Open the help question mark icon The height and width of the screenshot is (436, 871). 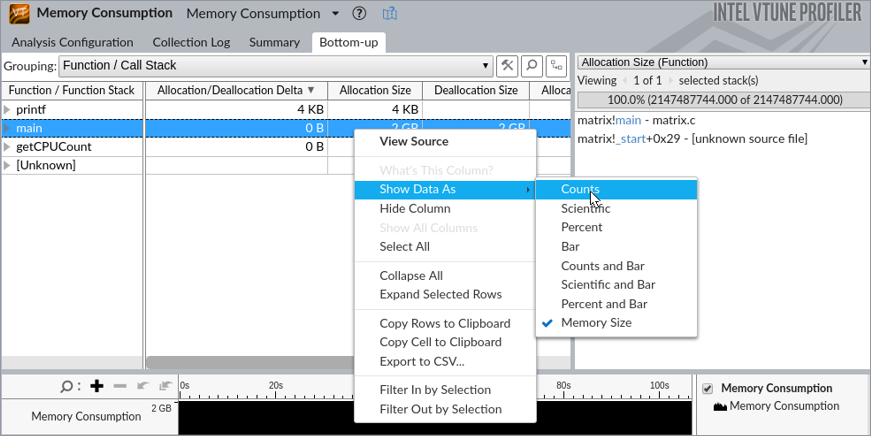point(360,14)
